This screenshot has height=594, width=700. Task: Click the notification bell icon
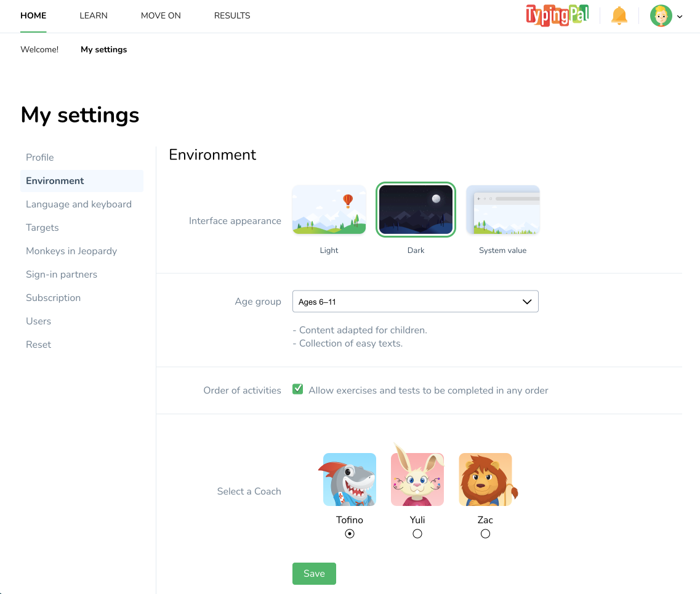(x=619, y=16)
